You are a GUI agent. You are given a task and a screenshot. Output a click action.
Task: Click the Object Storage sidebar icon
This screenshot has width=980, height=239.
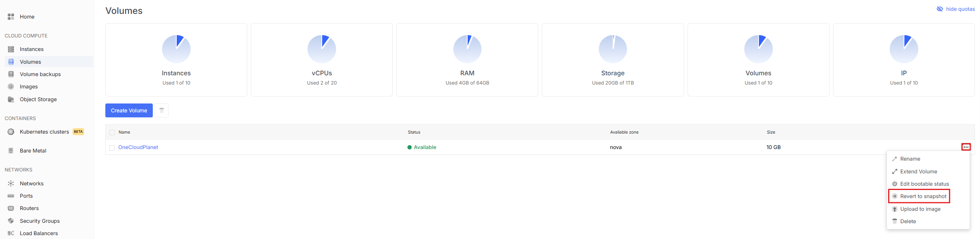11,99
